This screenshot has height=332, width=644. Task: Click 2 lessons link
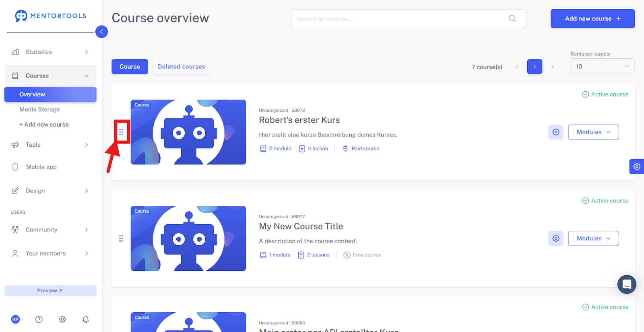pyautogui.click(x=314, y=255)
